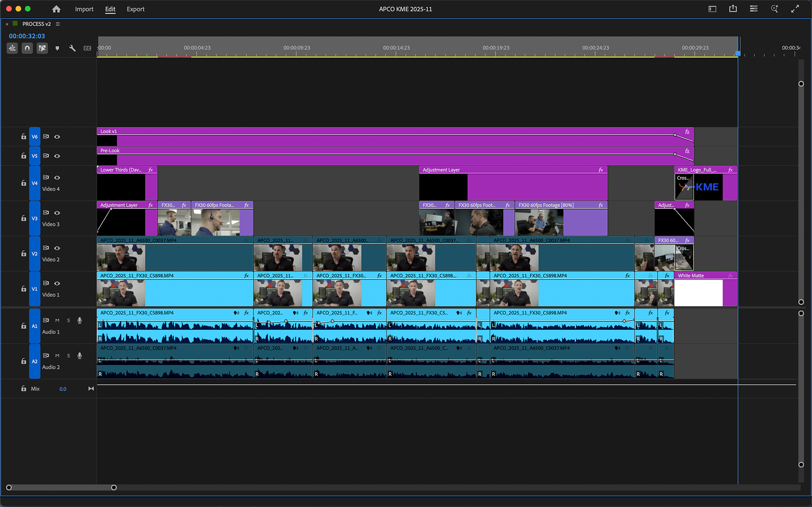Open the Quick Export share icon
This screenshot has height=507, width=812.
pyautogui.click(x=733, y=8)
